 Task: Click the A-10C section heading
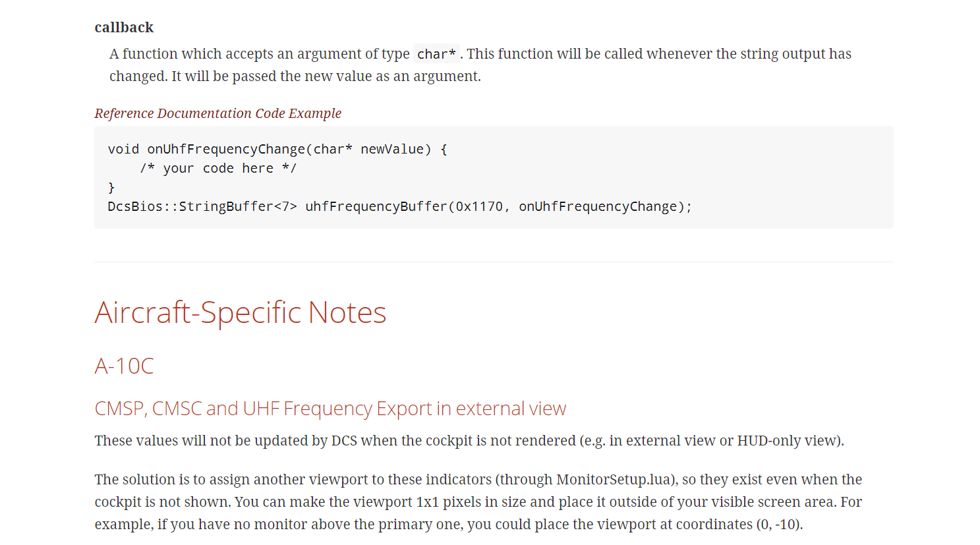[125, 366]
